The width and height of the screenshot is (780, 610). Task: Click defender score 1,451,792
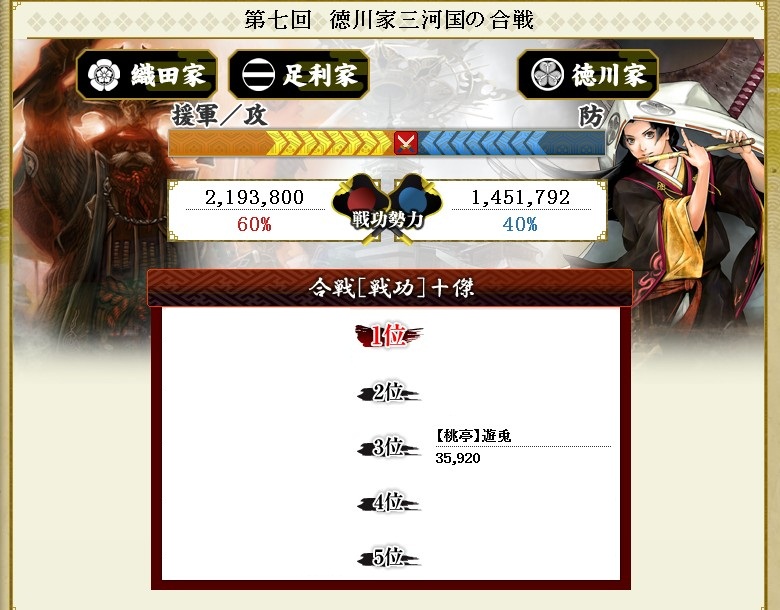coord(520,198)
